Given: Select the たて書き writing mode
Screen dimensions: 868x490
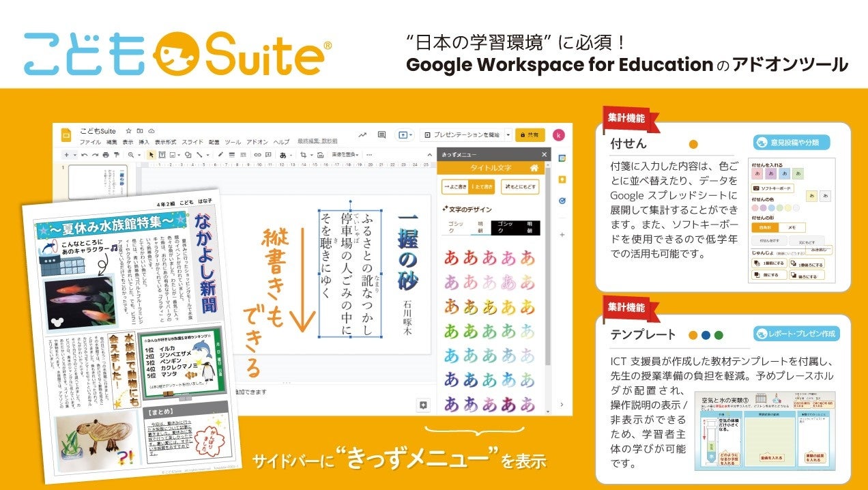Looking at the screenshot, I should coord(483,186).
